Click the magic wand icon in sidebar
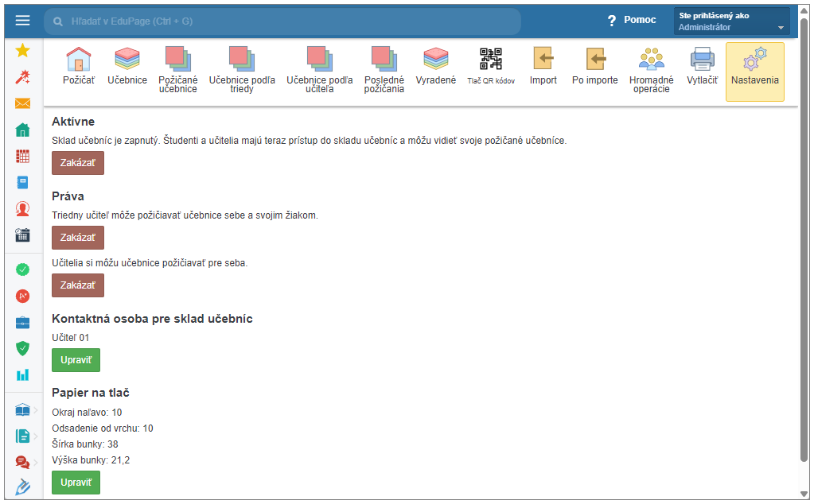The image size is (814, 504). (22, 77)
